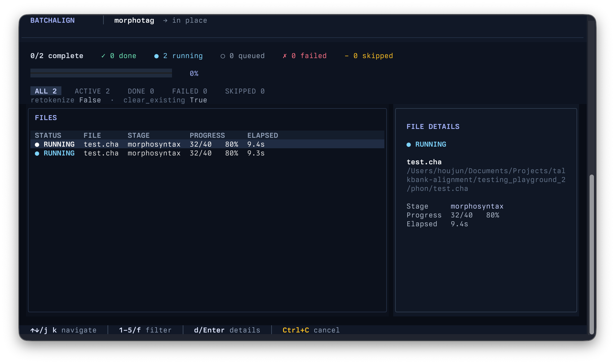Click the file path in File Details
Screen dimensions: 615x364
486,180
